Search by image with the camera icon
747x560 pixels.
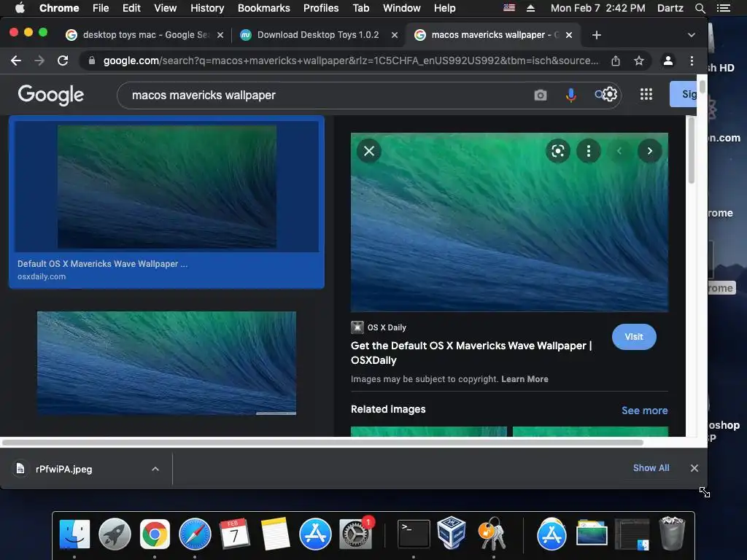coord(541,96)
